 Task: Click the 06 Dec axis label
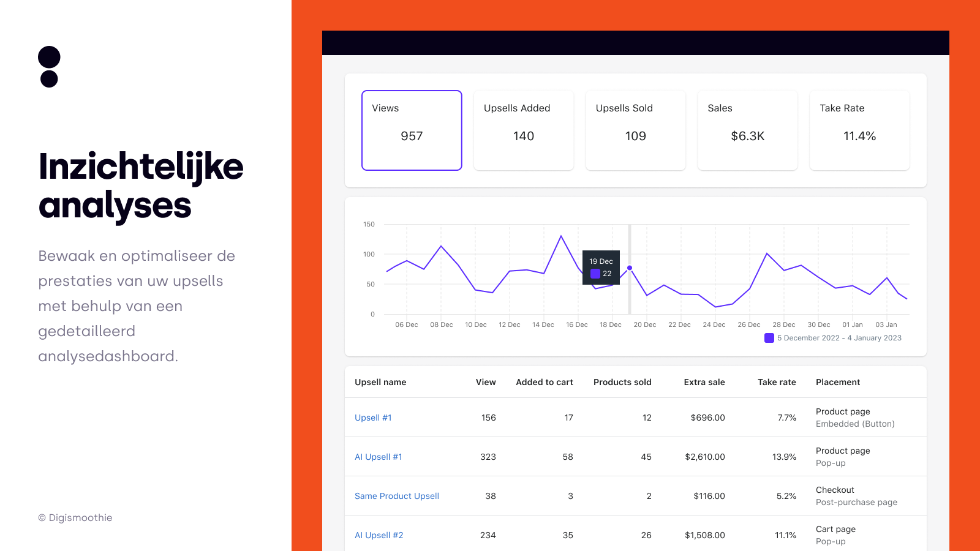407,324
